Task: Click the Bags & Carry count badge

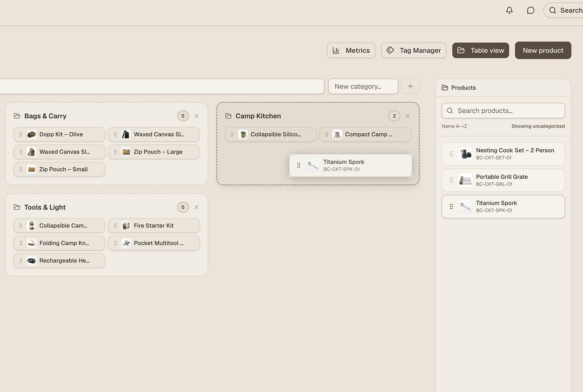Action: click(x=183, y=116)
